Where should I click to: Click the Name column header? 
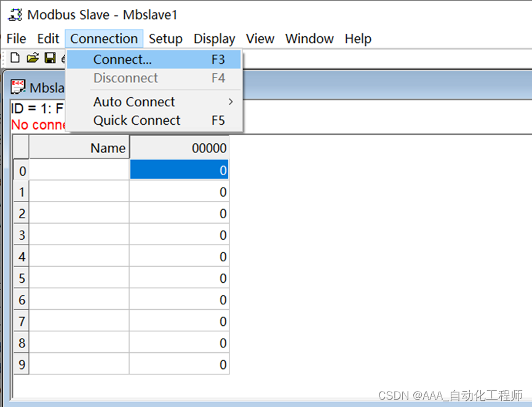click(79, 148)
